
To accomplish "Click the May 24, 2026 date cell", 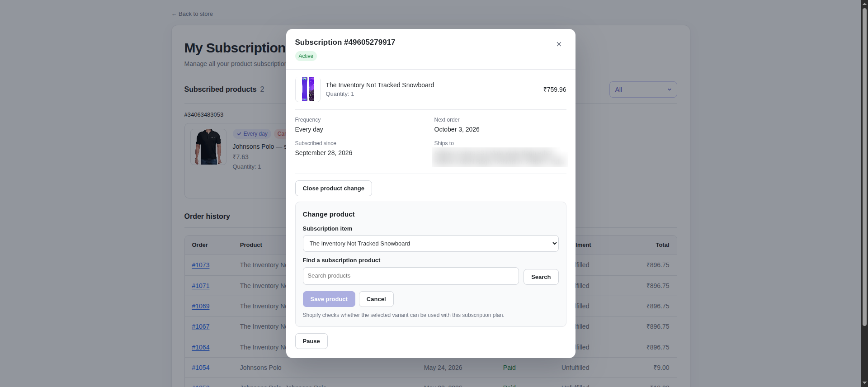I will [443, 368].
